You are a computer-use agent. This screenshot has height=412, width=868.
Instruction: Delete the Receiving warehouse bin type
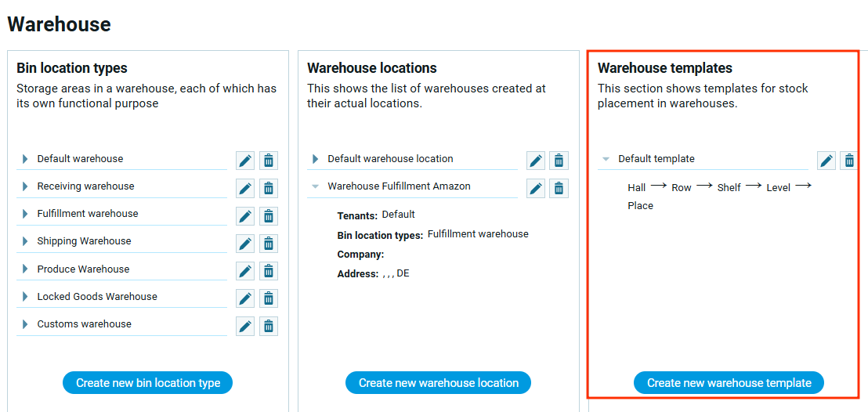coord(269,188)
